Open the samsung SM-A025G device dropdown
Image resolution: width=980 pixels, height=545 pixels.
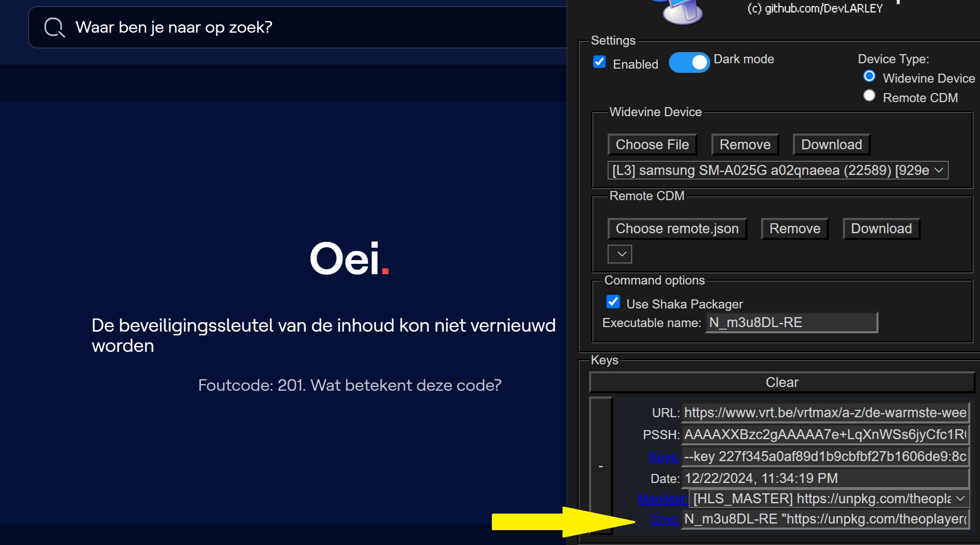point(778,170)
